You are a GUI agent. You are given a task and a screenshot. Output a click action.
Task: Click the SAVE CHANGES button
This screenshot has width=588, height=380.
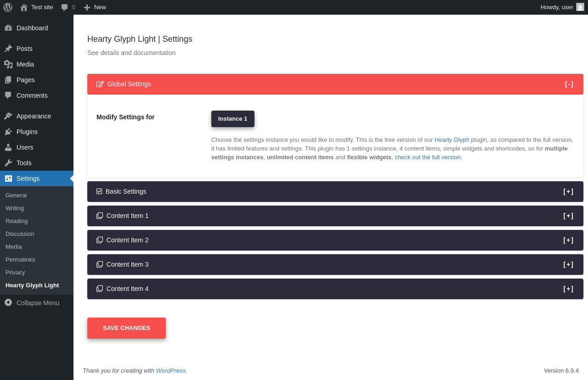tap(126, 328)
